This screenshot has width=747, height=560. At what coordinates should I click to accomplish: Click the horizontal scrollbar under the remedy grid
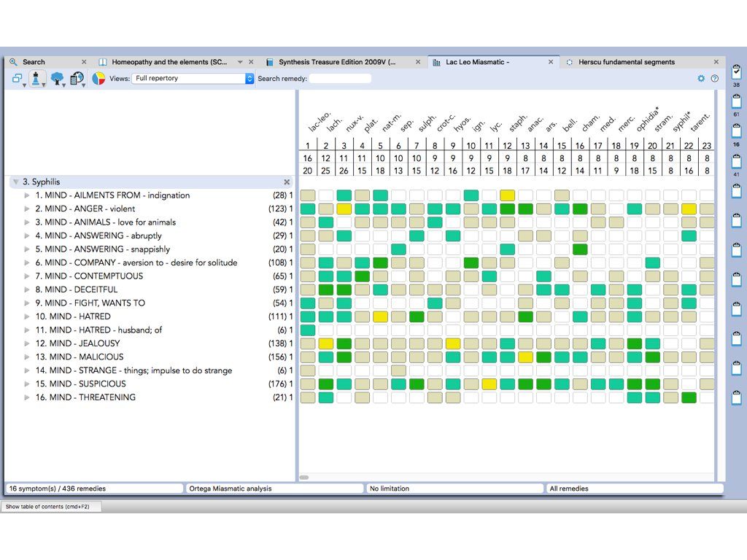304,477
